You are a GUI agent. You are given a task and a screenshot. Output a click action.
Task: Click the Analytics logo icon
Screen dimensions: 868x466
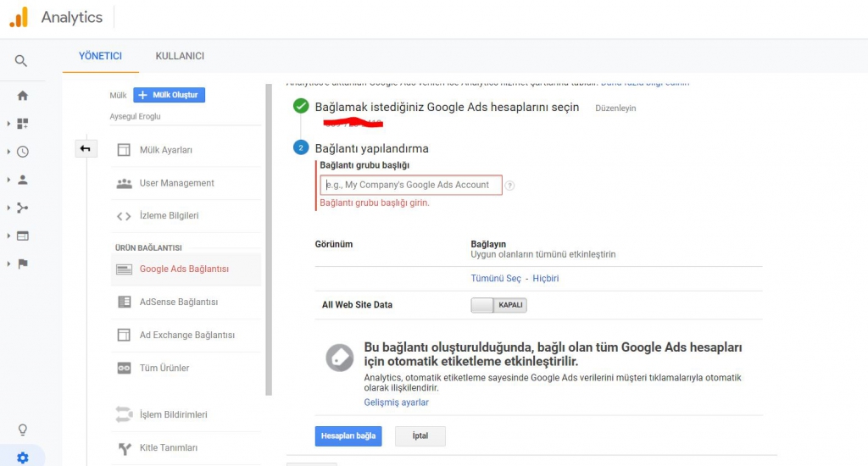point(19,17)
